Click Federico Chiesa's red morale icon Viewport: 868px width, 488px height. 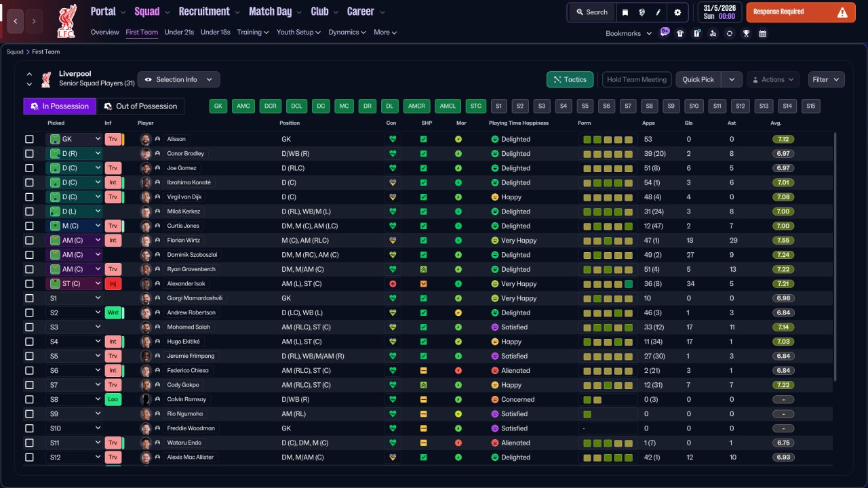458,370
